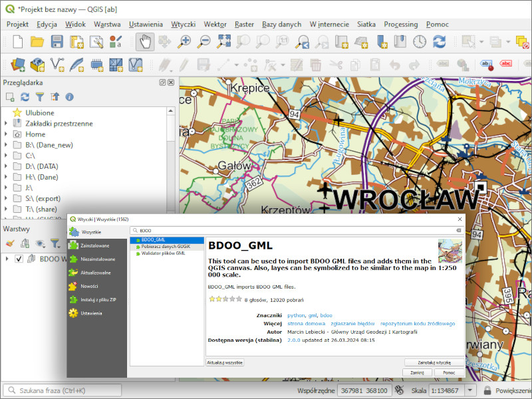This screenshot has height=399, width=532.
Task: Select Walidator plików GML plugin
Action: click(167, 253)
